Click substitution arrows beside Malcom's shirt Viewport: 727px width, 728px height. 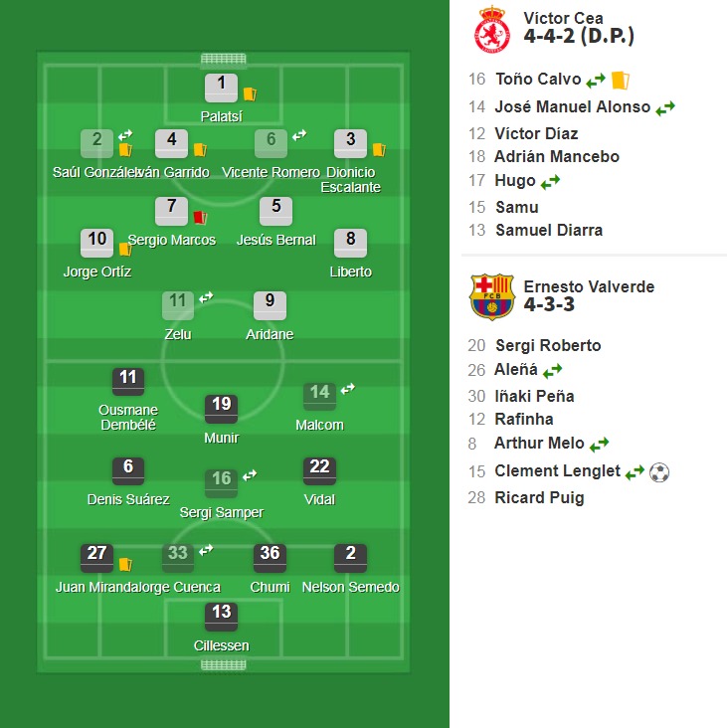(x=348, y=389)
